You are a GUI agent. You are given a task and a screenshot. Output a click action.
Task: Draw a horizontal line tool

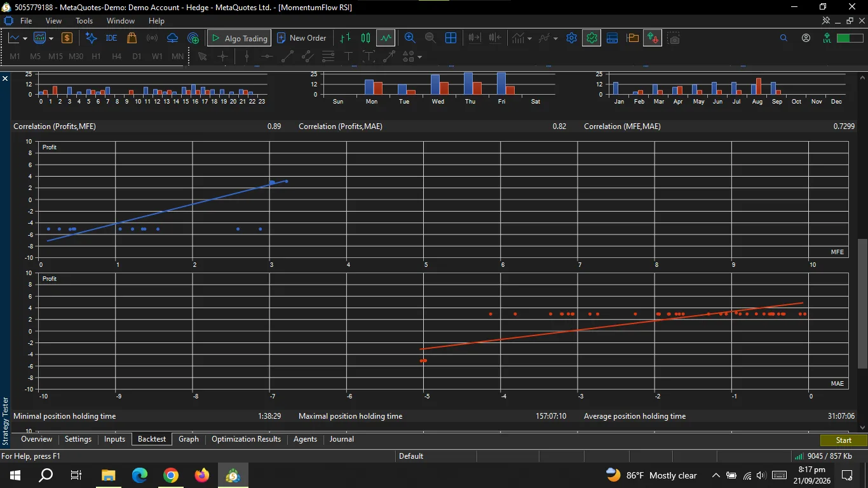tap(267, 57)
